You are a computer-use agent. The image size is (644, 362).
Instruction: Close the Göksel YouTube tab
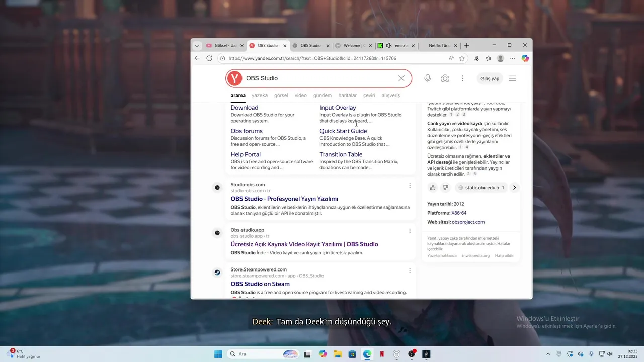click(242, 46)
